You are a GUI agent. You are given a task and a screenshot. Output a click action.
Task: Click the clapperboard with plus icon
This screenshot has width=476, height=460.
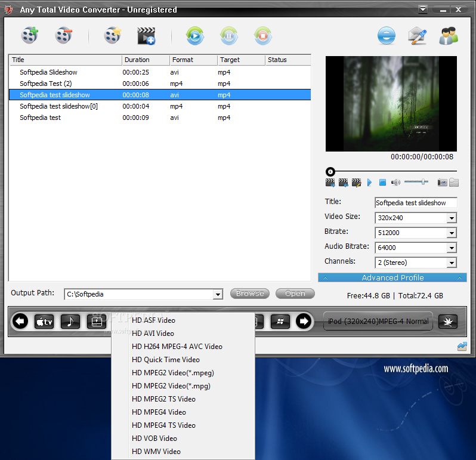point(146,36)
